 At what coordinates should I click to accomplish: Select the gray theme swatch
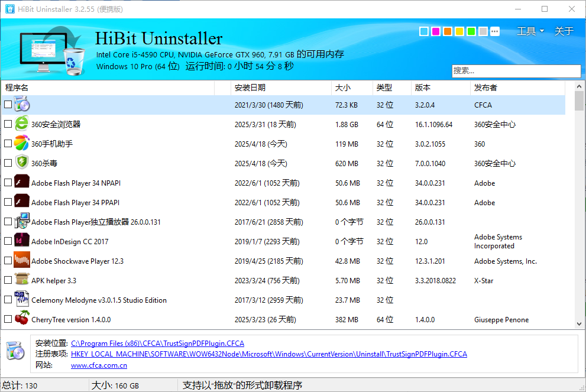coord(483,31)
